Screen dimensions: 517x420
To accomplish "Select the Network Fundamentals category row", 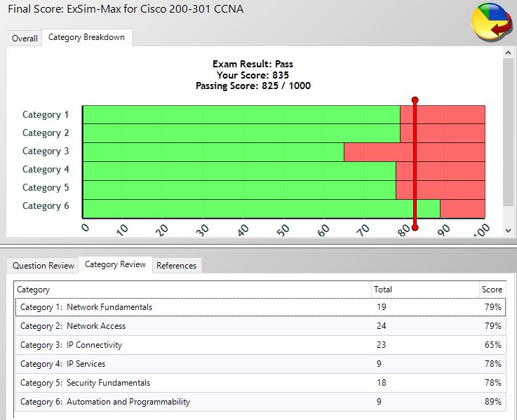I will pyautogui.click(x=260, y=307).
